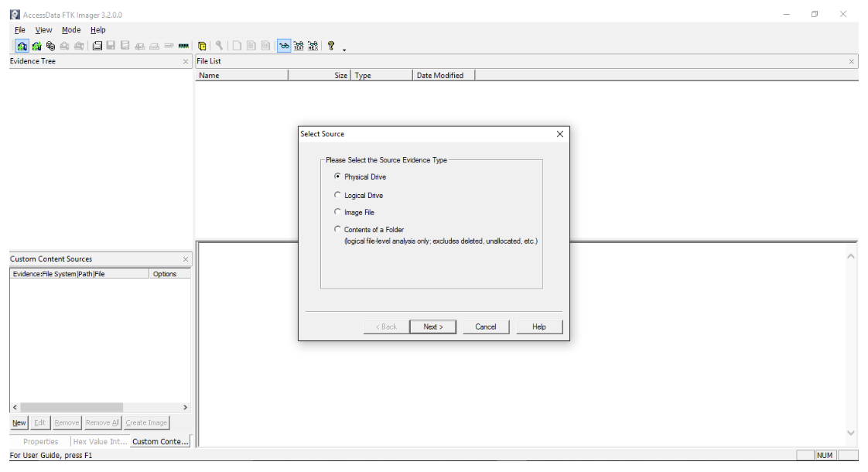Choose Contents of a Folder option
The height and width of the screenshot is (472, 868).
(337, 229)
